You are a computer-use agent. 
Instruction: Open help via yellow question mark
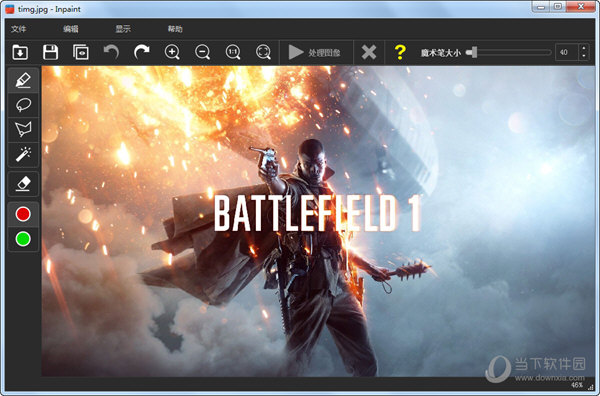click(x=400, y=52)
